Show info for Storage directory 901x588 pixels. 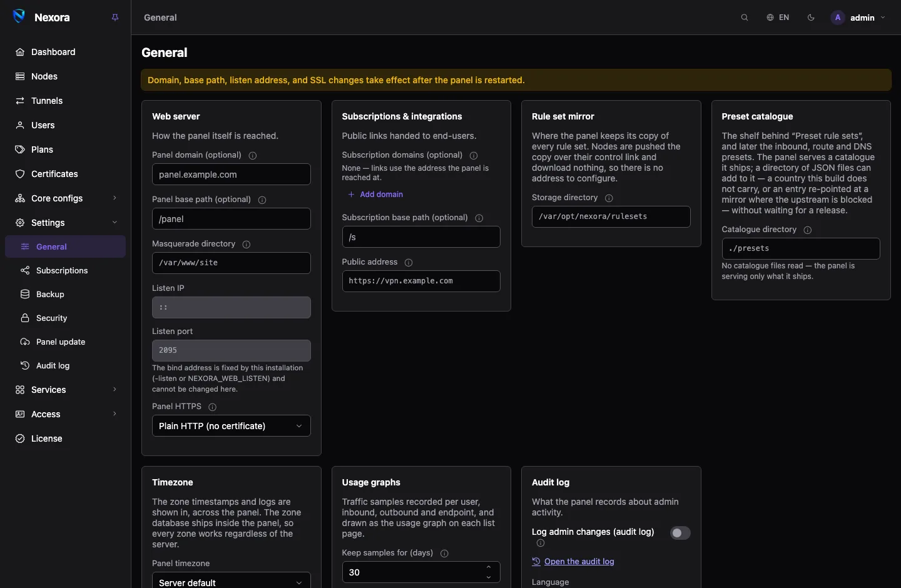click(x=609, y=198)
